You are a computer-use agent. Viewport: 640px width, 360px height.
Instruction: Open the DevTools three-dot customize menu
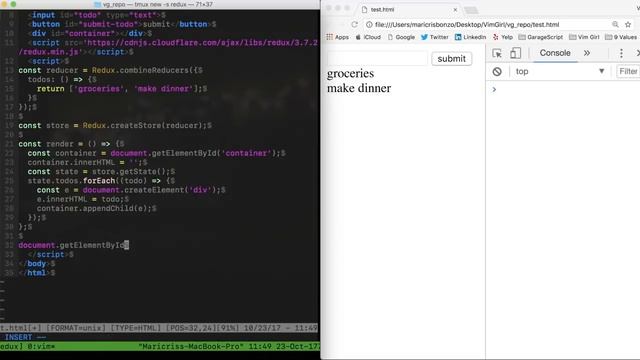pos(621,53)
